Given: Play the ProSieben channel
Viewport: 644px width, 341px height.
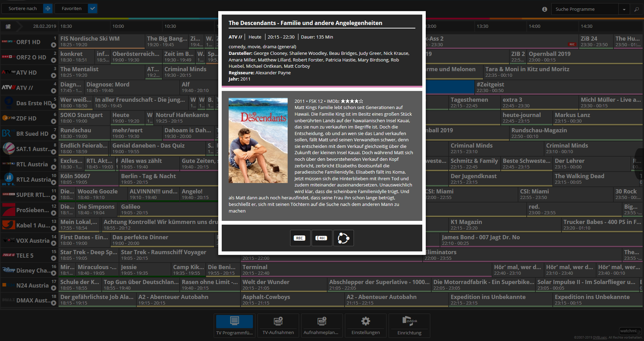Looking at the screenshot, I should click(x=53, y=213).
